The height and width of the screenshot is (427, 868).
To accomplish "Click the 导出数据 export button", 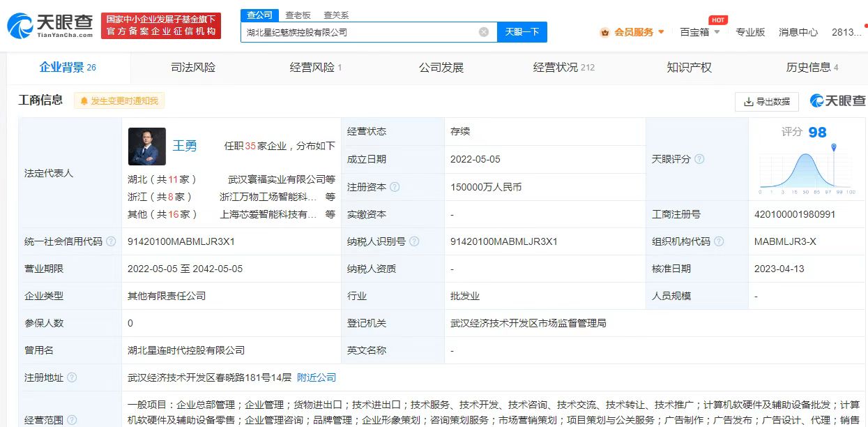I will click(x=767, y=101).
